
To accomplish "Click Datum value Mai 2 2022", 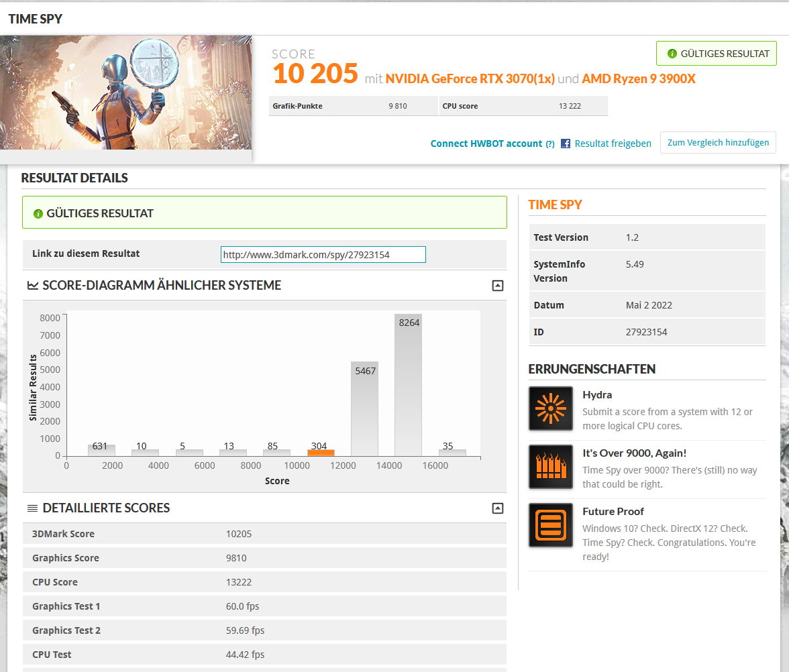I will click(649, 305).
